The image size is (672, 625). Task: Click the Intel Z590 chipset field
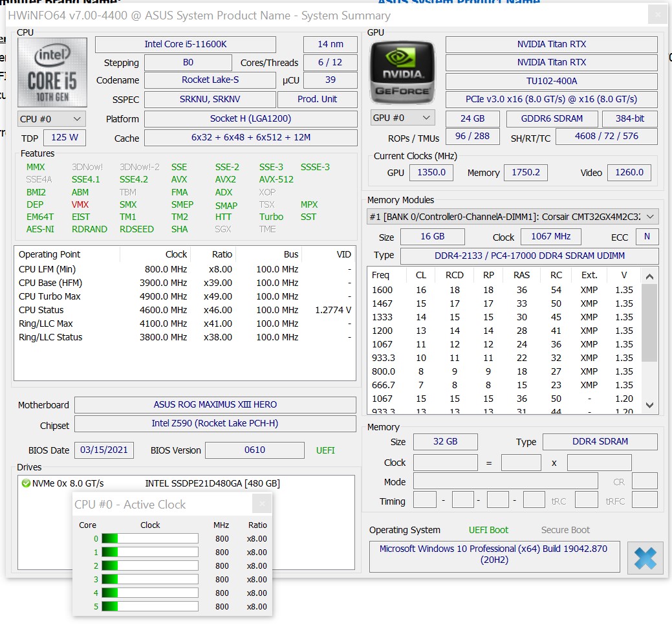(215, 424)
